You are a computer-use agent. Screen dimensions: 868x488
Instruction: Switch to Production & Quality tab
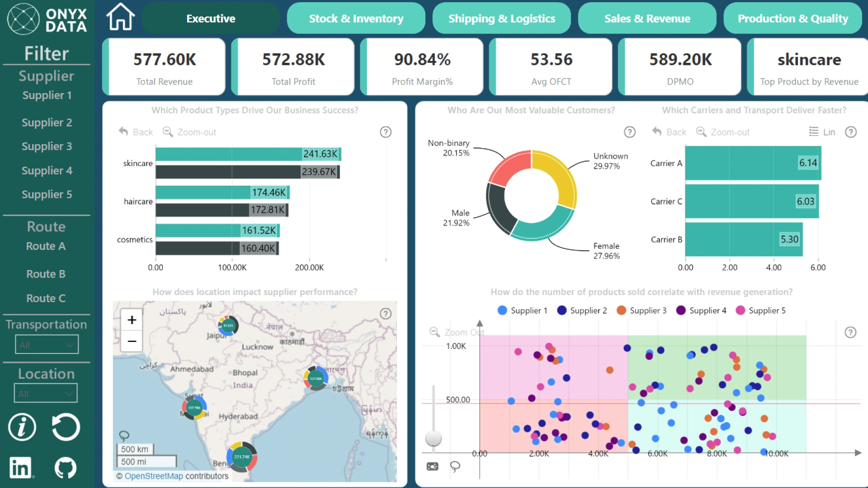(x=793, y=18)
